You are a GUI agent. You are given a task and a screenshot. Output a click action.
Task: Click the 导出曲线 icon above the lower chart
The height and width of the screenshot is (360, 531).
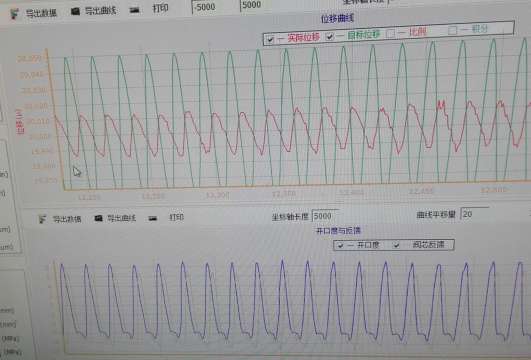coord(98,218)
